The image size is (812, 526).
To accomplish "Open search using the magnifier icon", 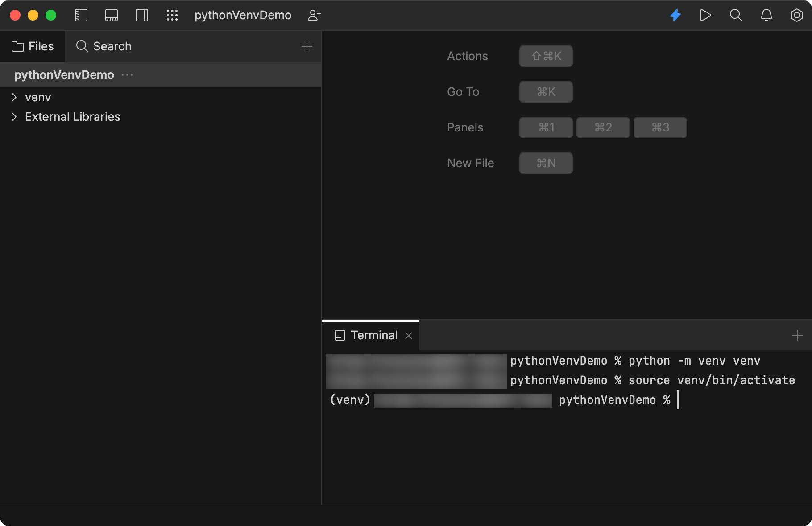I will coord(736,15).
